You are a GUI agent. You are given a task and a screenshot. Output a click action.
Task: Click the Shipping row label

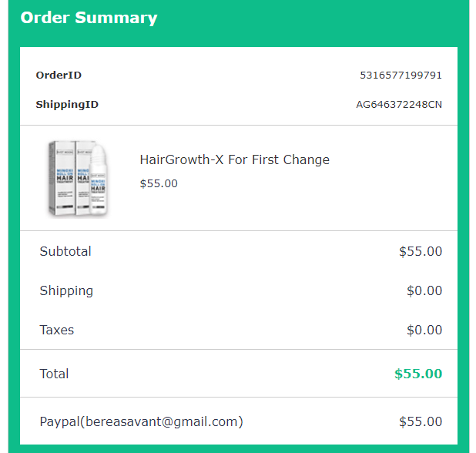click(66, 290)
